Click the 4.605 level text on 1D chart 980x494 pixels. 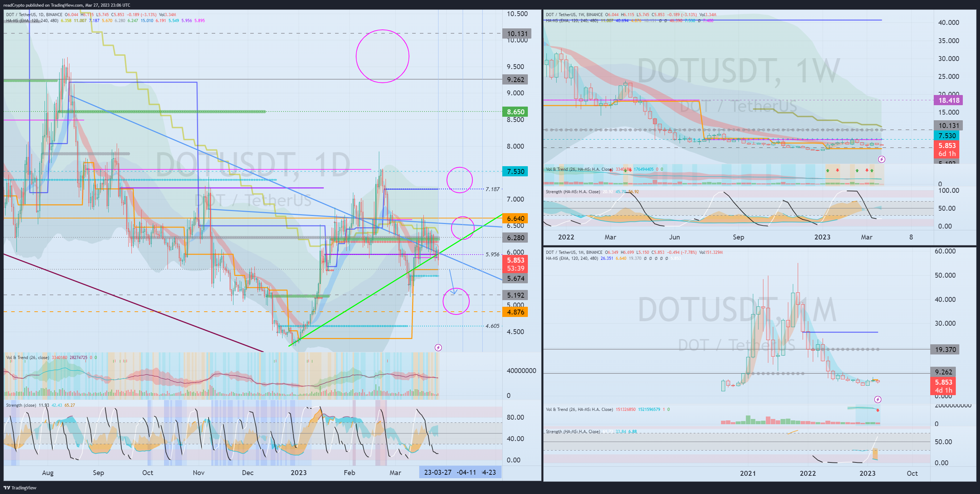(x=492, y=326)
